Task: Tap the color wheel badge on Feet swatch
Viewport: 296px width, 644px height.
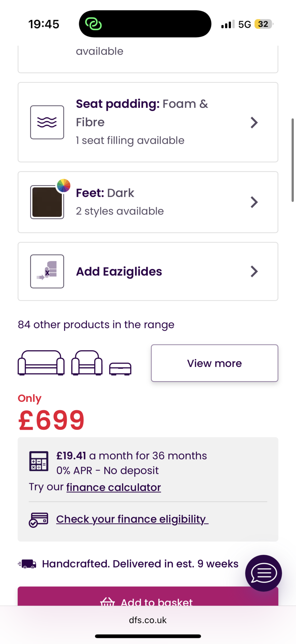Action: [x=64, y=185]
